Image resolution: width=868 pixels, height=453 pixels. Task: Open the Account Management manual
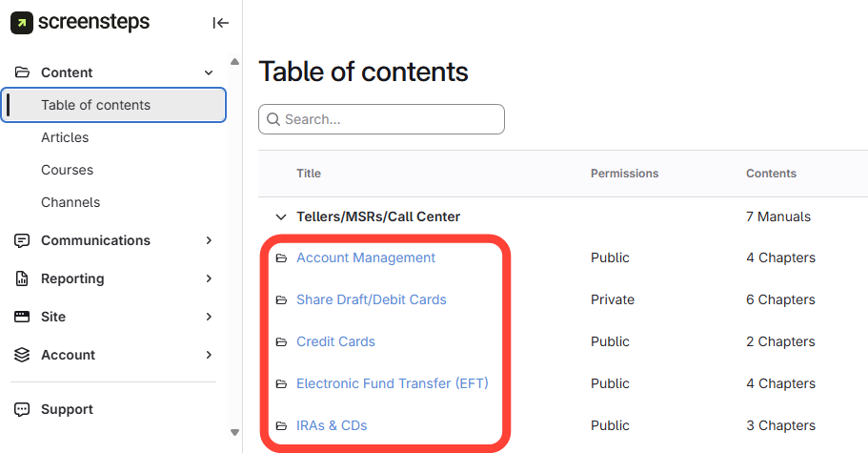click(366, 257)
